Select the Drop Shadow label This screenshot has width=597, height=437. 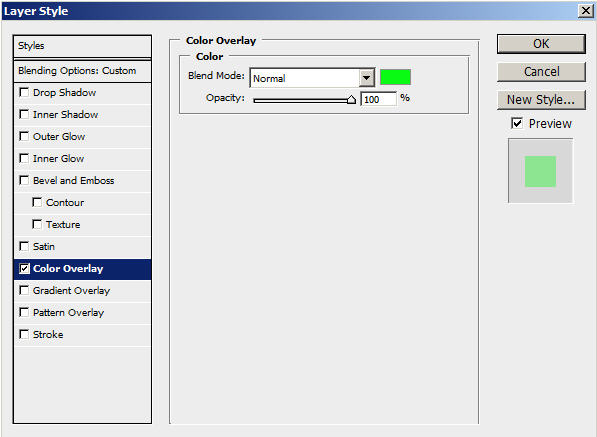pyautogui.click(x=64, y=93)
